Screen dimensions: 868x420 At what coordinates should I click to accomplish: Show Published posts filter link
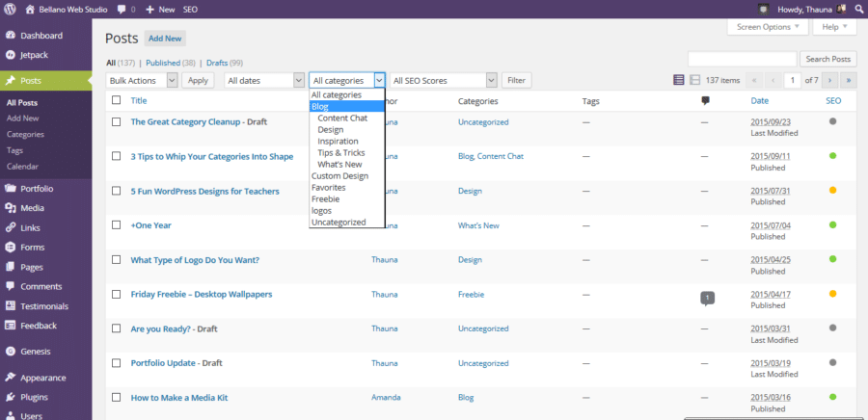click(x=163, y=63)
